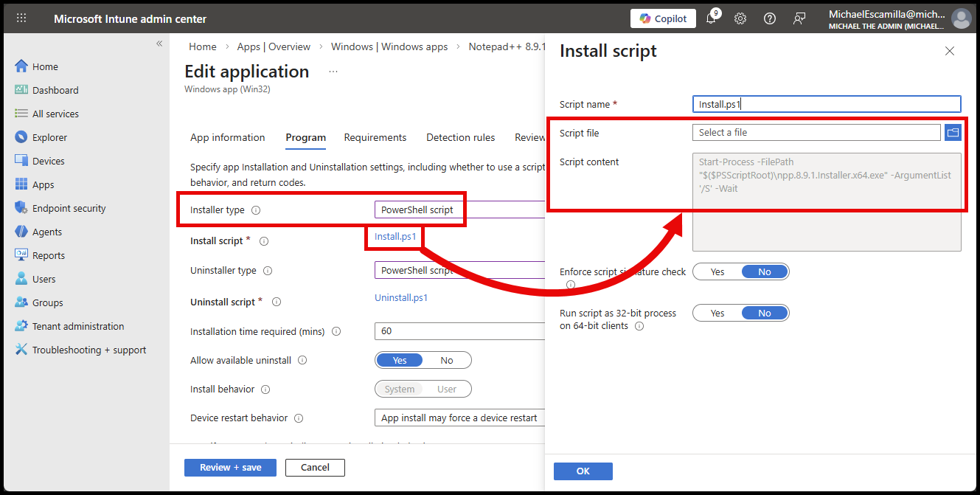Open the settings gear in top bar
980x495 pixels.
(x=740, y=18)
